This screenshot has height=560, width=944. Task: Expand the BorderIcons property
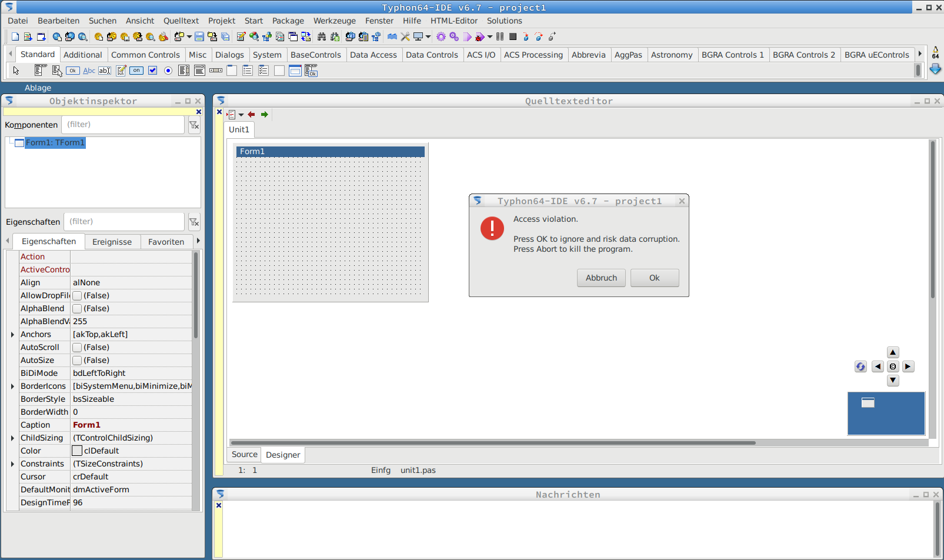click(x=12, y=386)
